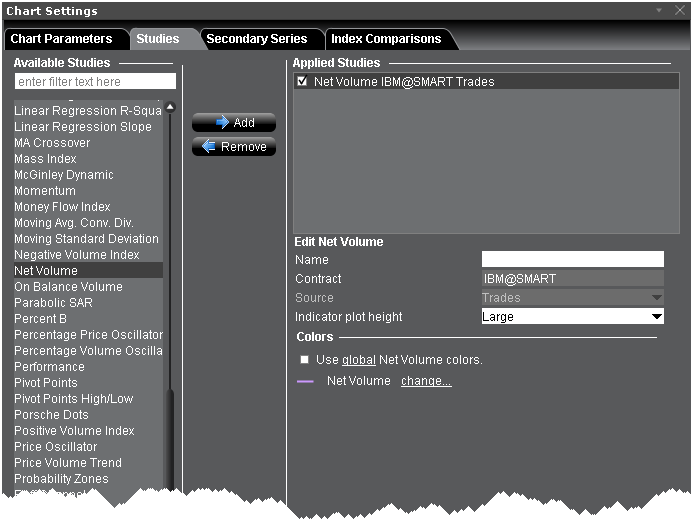Go to the Index Comparisons tab
This screenshot has height=525, width=691.
coord(386,39)
